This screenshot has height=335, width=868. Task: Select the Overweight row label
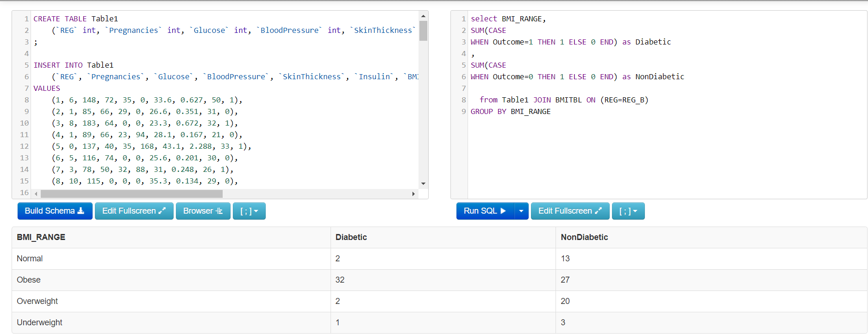37,301
